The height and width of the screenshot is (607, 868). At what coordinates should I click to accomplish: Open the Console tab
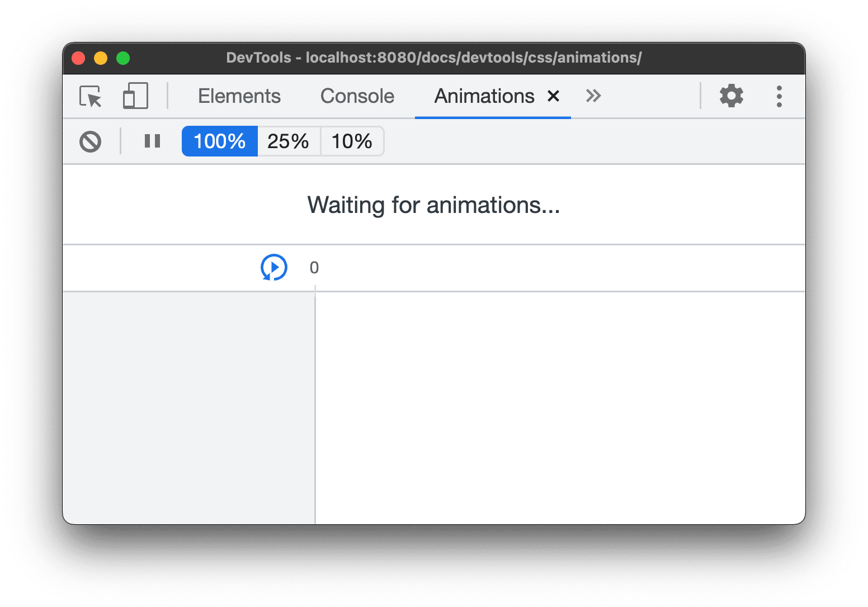click(x=357, y=96)
